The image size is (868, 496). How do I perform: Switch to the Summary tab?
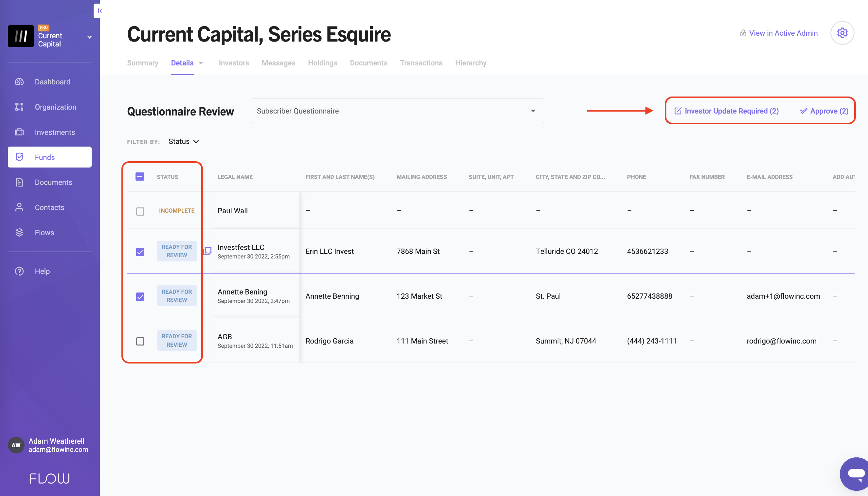click(x=142, y=63)
